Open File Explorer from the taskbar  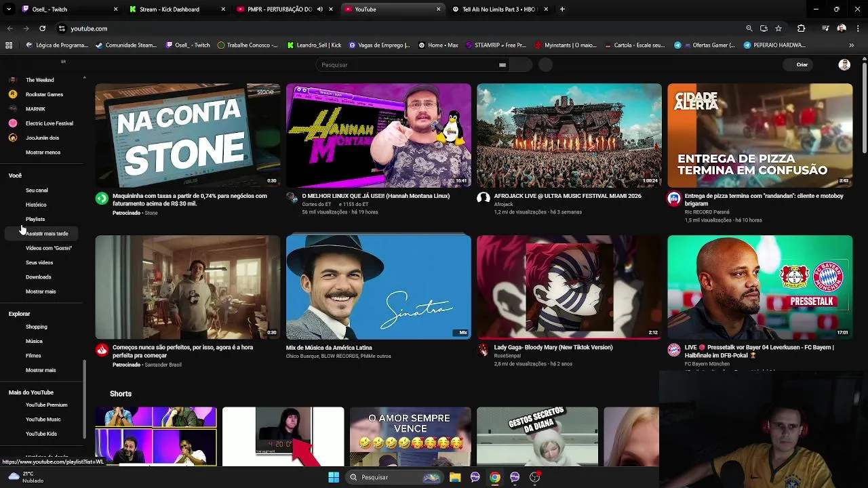click(x=455, y=477)
